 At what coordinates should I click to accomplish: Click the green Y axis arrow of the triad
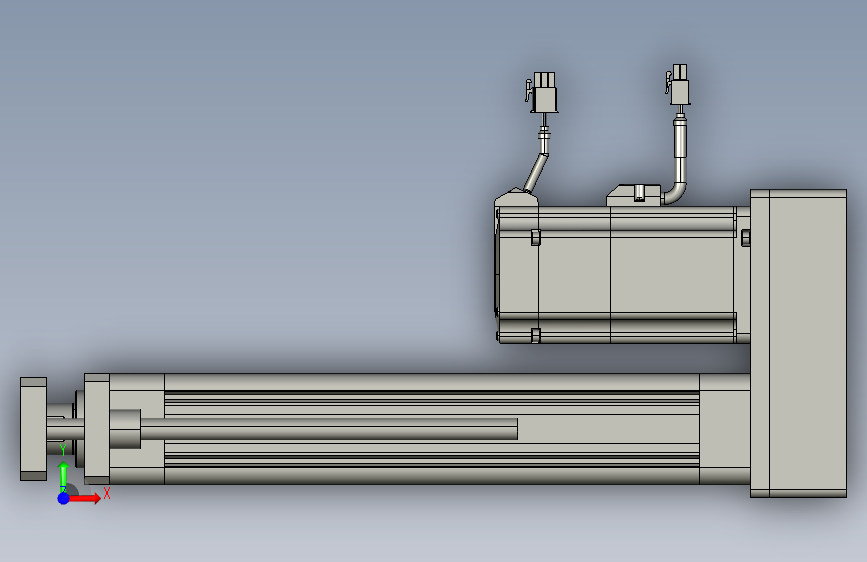[x=64, y=477]
